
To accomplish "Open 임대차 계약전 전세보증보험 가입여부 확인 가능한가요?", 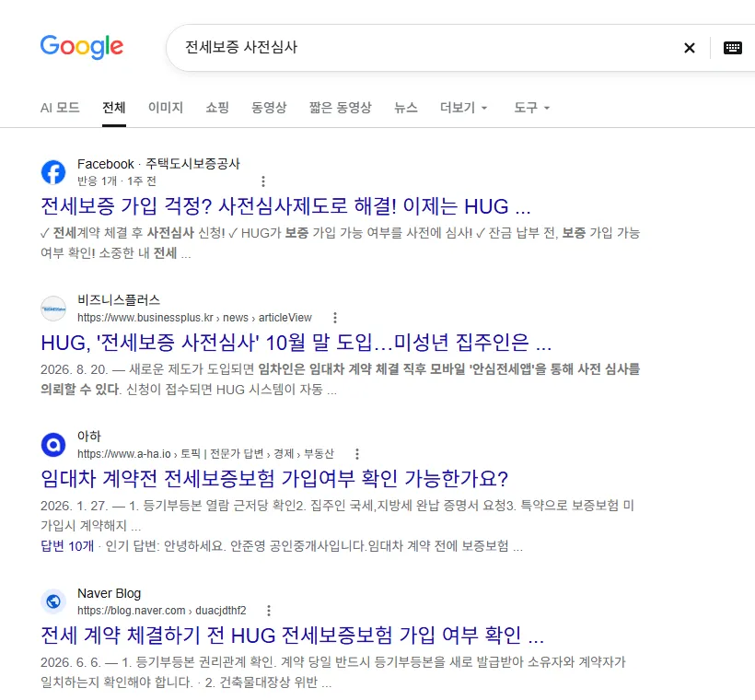I will click(274, 479).
